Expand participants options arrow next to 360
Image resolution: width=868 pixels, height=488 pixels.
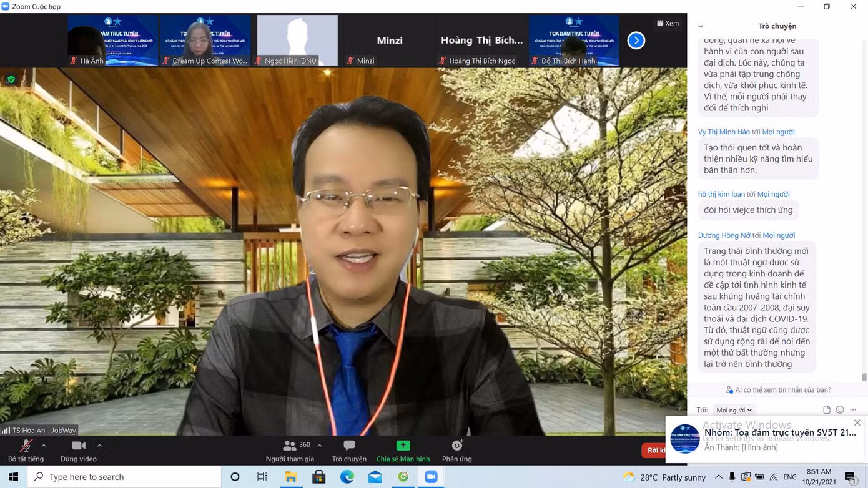tap(320, 446)
